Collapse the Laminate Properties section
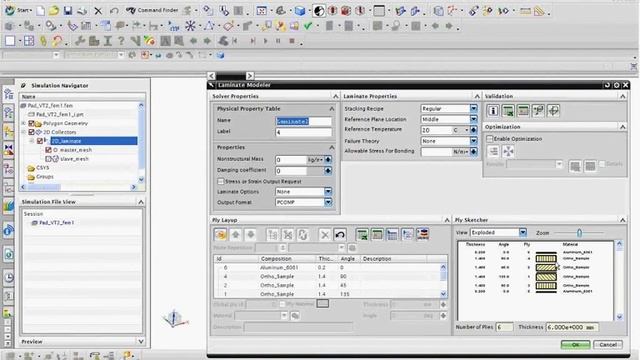Screen dimensions: 640x360 477,96
